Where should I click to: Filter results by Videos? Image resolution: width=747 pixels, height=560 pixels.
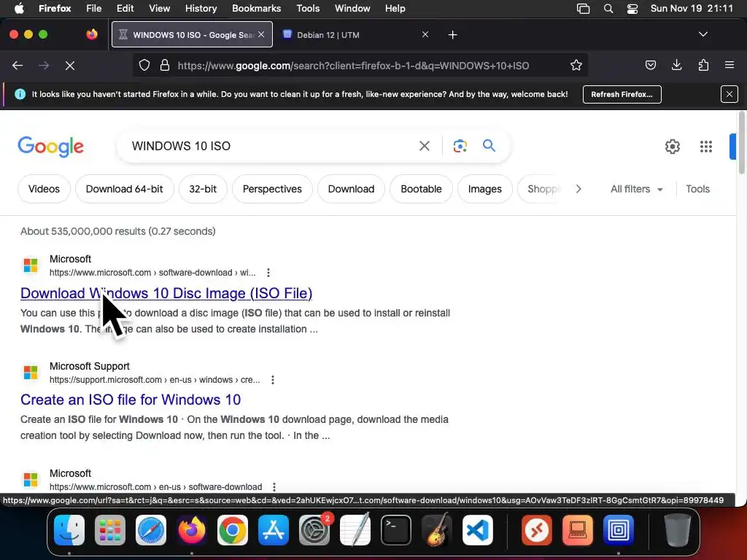point(44,189)
